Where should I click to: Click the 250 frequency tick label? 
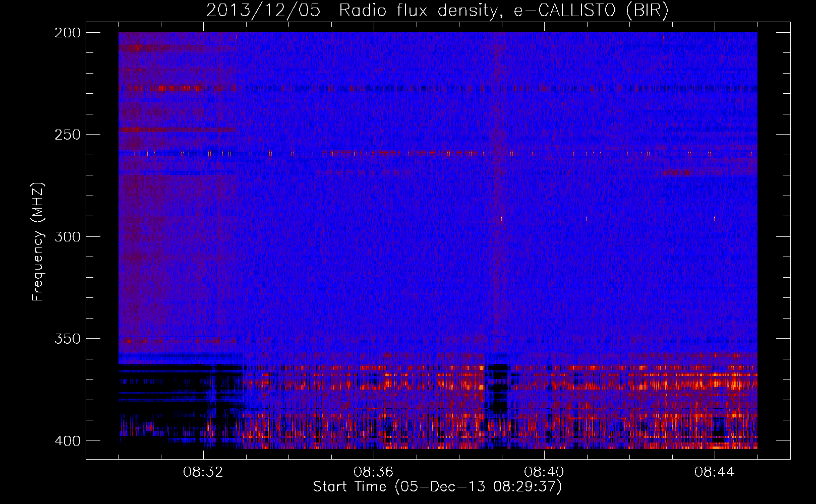67,135
